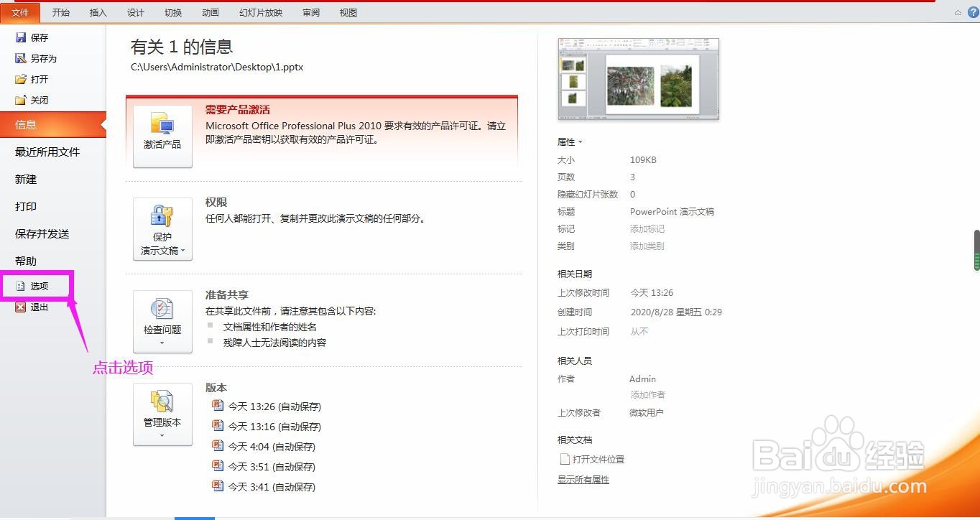The height and width of the screenshot is (520, 980).
Task: Open the 今天 4:04 autosave version
Action: coord(264,447)
